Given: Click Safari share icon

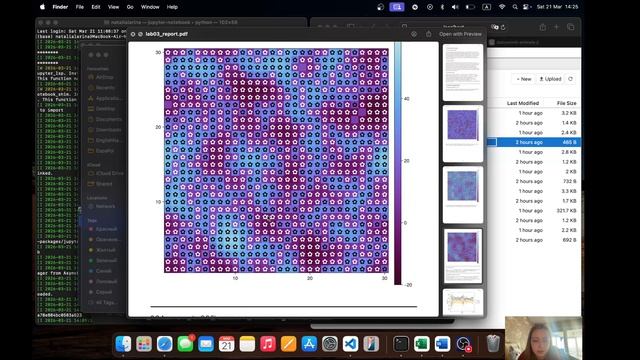Looking at the screenshot, I should pos(542,27).
